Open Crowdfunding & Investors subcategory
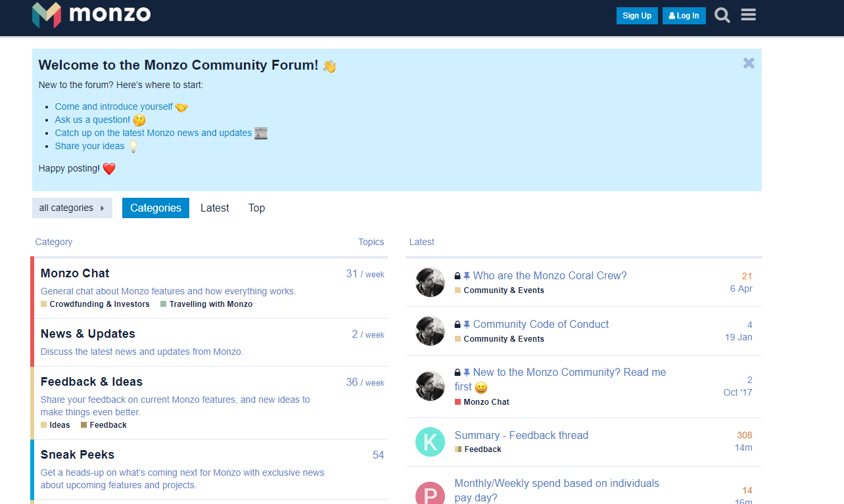The width and height of the screenshot is (844, 504). pos(95,304)
